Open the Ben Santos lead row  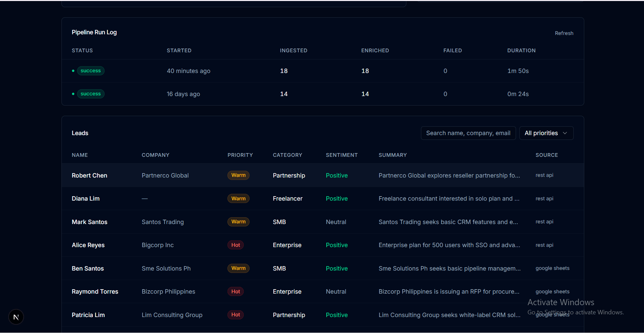(323, 268)
